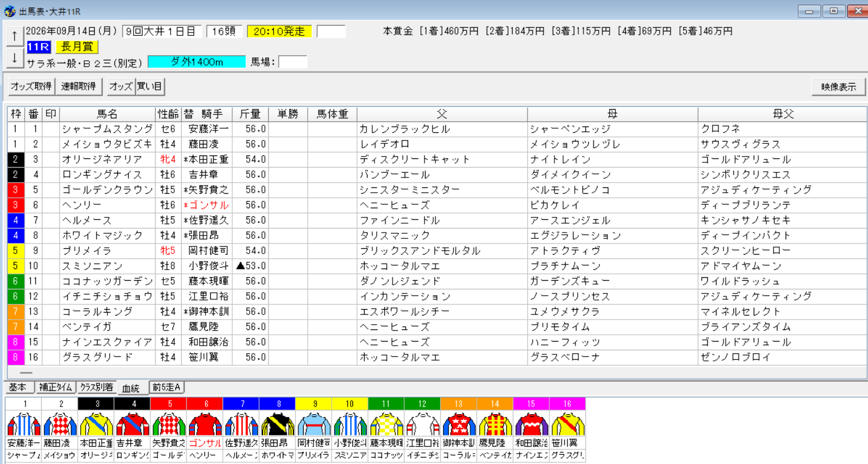Select red star silk for horse 13
The height and width of the screenshot is (464, 868).
(x=459, y=424)
